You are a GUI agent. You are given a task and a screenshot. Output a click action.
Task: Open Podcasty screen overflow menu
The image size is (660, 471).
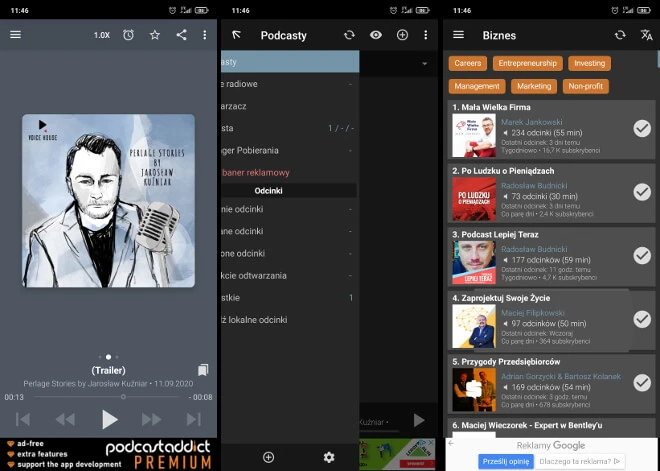[426, 35]
